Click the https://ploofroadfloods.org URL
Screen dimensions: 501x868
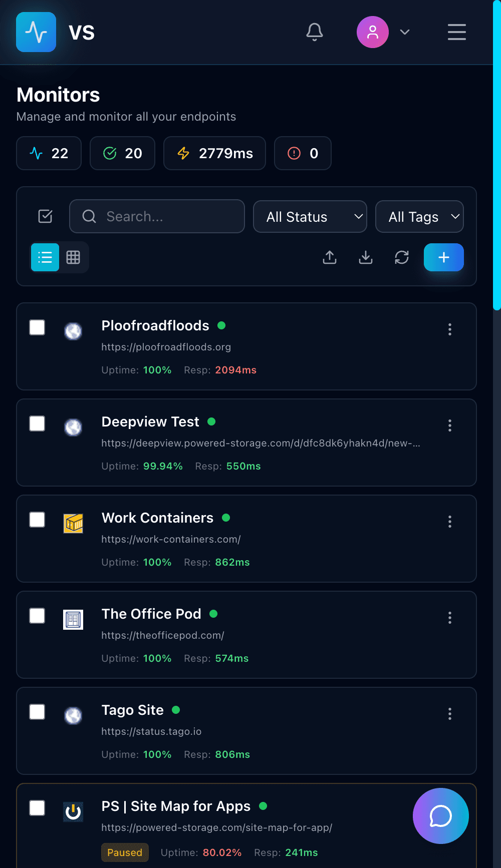click(x=166, y=347)
